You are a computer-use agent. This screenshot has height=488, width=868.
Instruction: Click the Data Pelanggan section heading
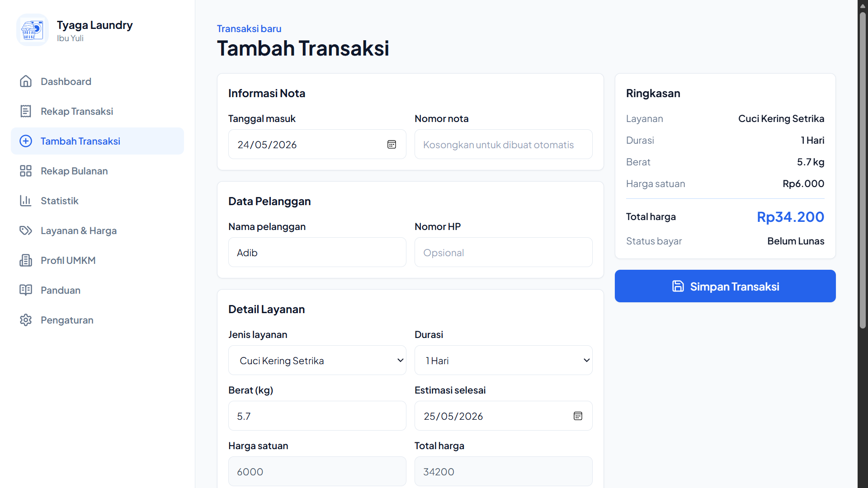point(269,202)
